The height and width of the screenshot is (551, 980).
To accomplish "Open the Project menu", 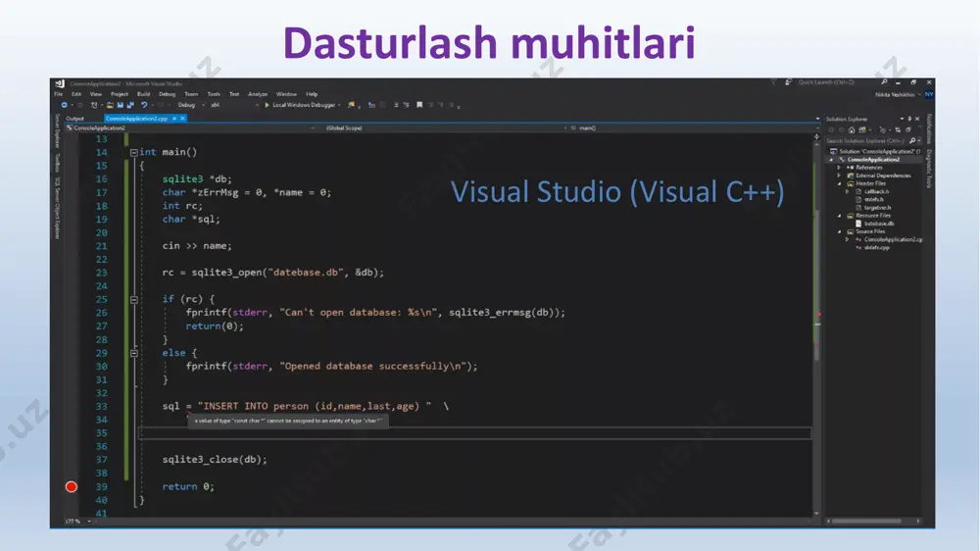I will click(x=120, y=94).
